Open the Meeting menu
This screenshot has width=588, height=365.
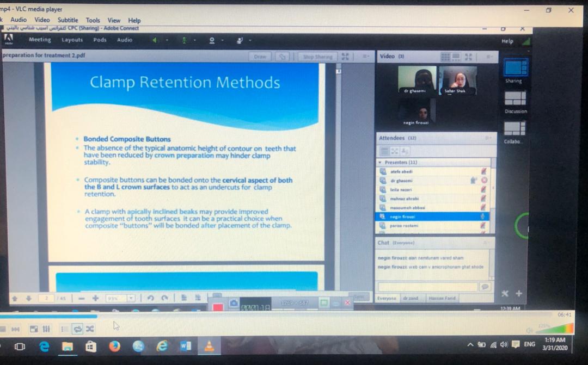tap(40, 40)
